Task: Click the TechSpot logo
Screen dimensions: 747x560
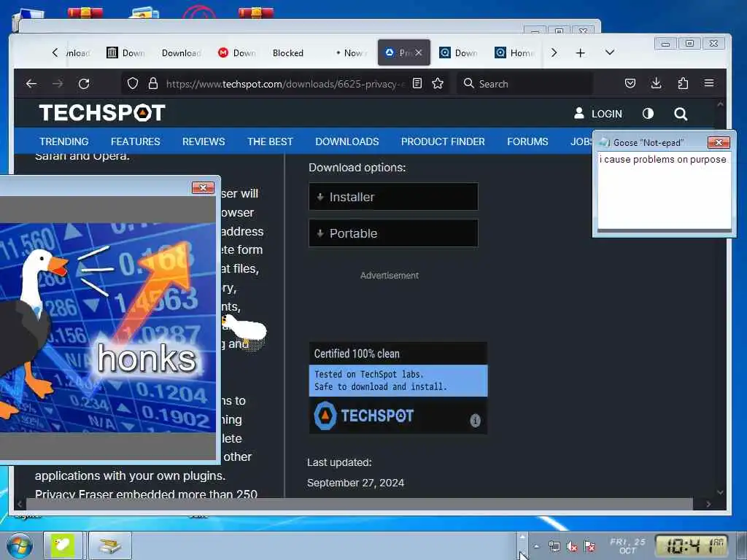Action: tap(102, 113)
